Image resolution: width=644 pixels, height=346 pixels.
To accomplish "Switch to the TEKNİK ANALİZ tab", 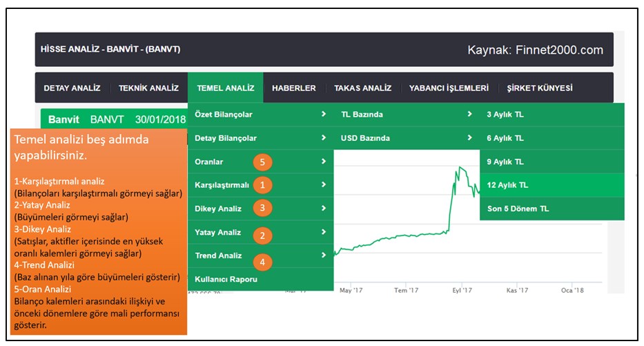I will click(x=148, y=88).
